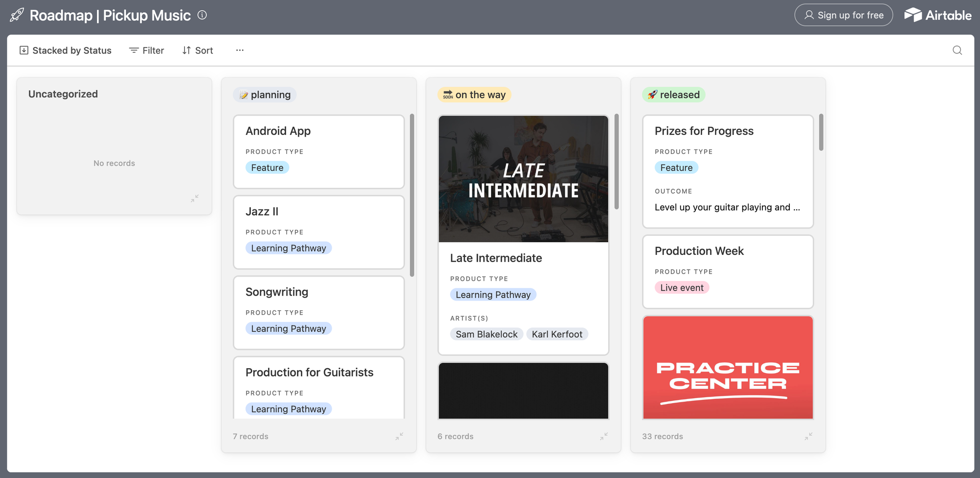Collapse the Uncategorized stack
This screenshot has height=478, width=980.
pyautogui.click(x=195, y=198)
